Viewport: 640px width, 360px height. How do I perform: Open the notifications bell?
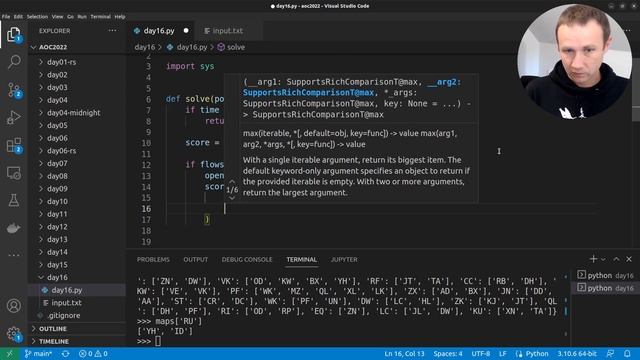point(627,353)
